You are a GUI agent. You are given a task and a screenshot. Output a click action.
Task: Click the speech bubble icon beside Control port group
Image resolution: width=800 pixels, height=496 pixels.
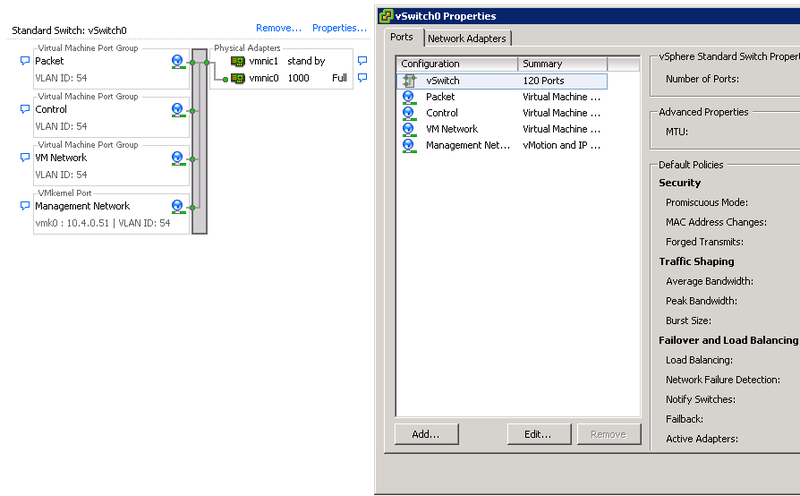[x=24, y=109]
